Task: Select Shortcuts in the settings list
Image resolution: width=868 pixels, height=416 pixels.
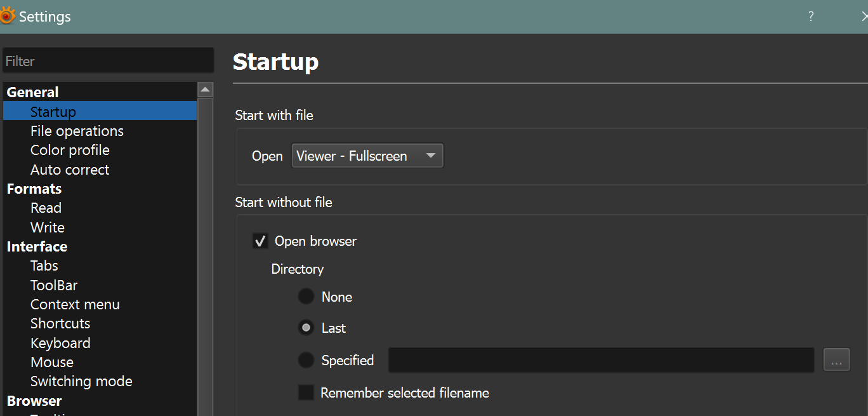Action: point(60,323)
